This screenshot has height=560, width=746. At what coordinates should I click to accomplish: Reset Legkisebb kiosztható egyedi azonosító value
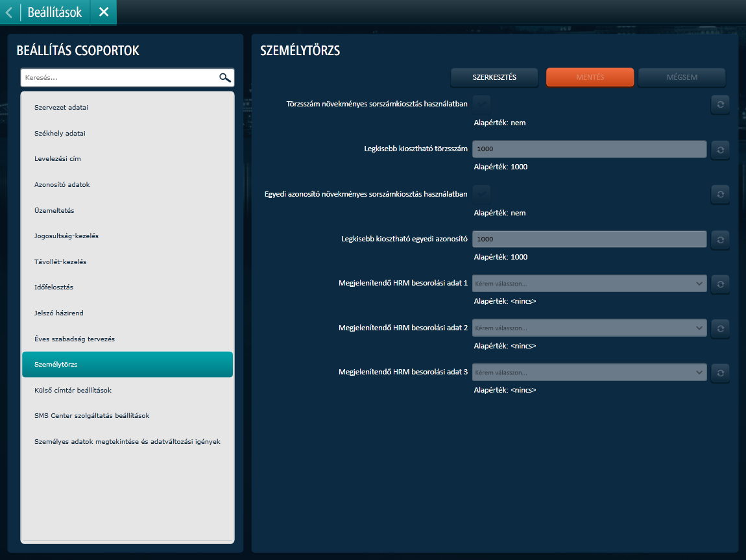tap(720, 239)
